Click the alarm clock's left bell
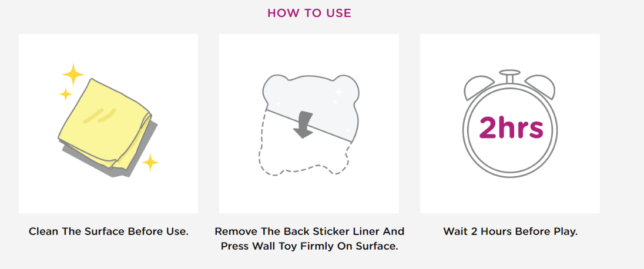The image size is (644, 269). click(478, 86)
